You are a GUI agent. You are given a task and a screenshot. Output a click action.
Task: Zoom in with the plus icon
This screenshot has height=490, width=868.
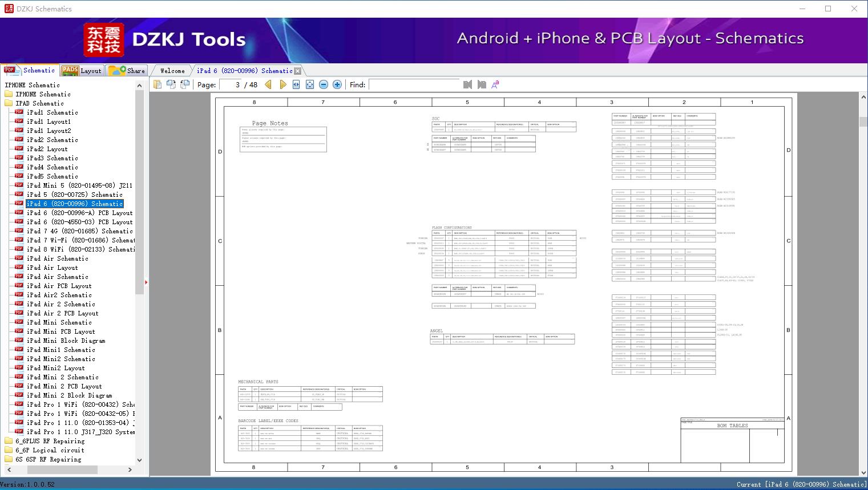click(337, 84)
